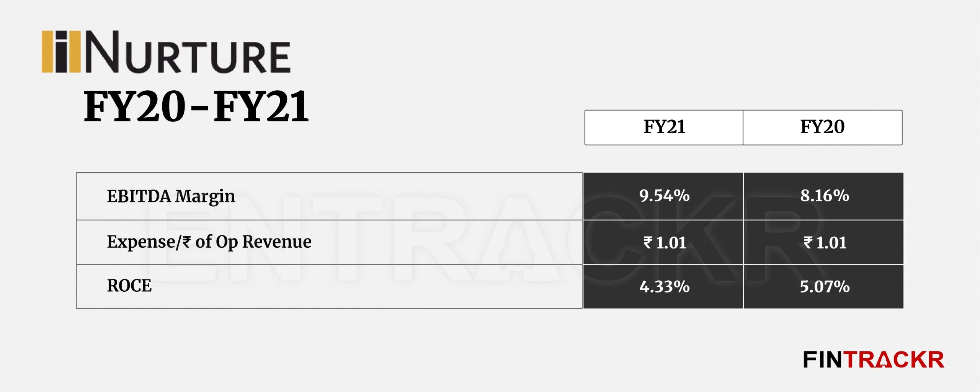Click FY20 expense value ₹ 1.01

pyautogui.click(x=825, y=243)
